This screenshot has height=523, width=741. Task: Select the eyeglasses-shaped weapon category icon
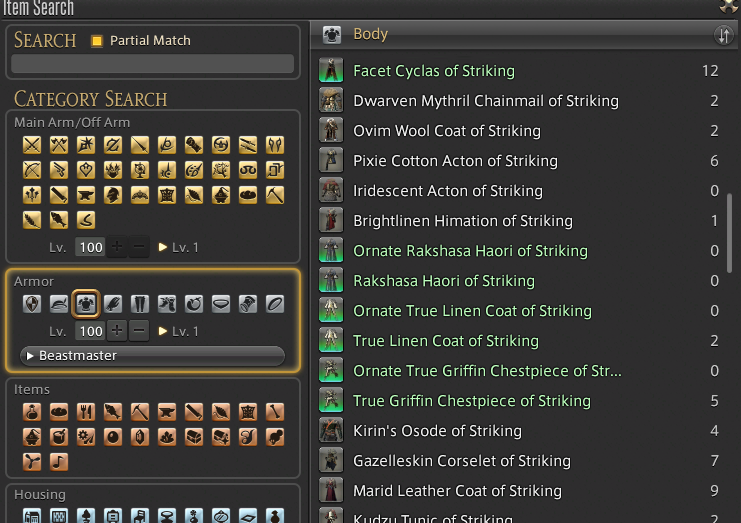(x=248, y=170)
